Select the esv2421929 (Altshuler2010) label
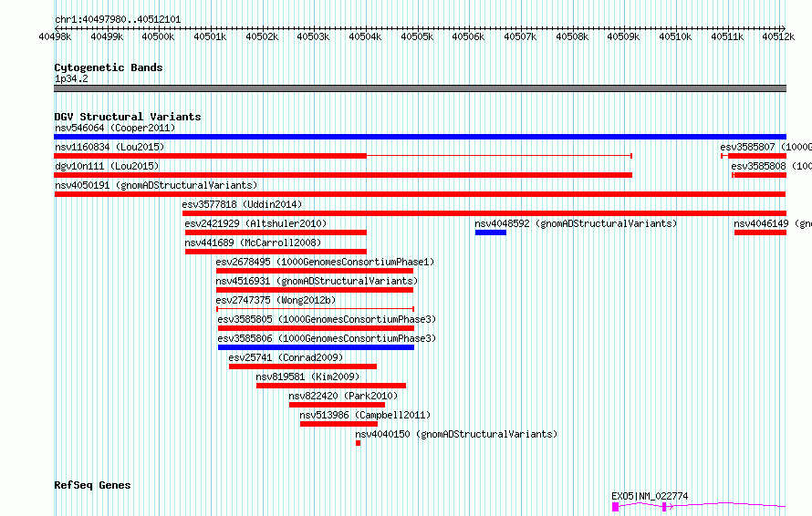Screen dimensions: 812x516 pyautogui.click(x=255, y=223)
